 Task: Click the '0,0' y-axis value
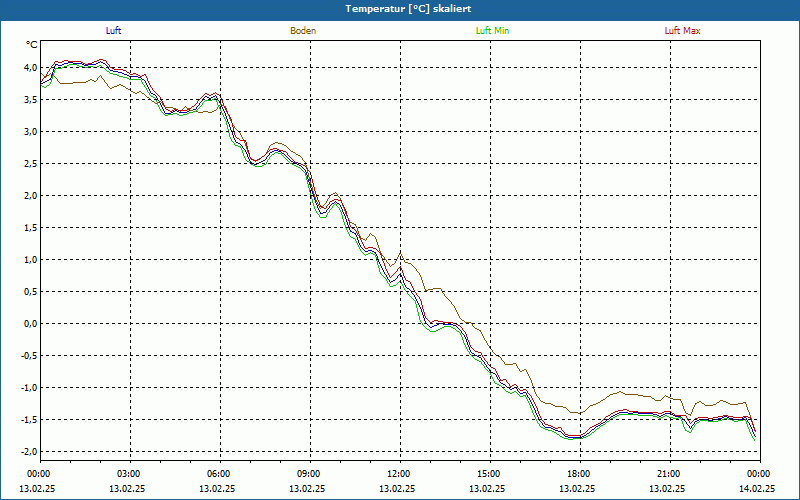(30, 323)
